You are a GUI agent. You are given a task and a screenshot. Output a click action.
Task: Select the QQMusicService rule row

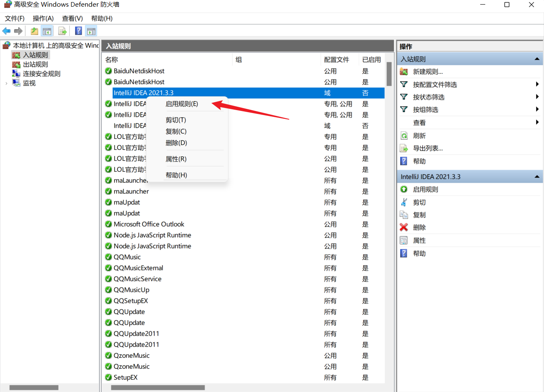pos(244,279)
